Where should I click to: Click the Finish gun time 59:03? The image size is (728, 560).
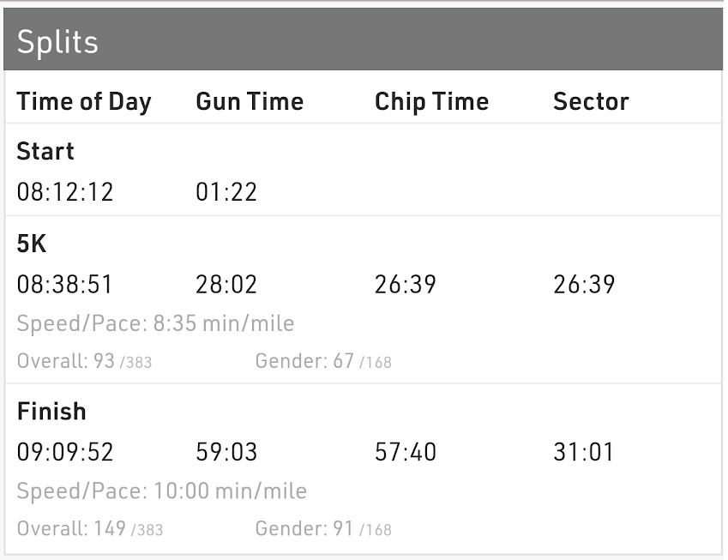click(x=226, y=452)
